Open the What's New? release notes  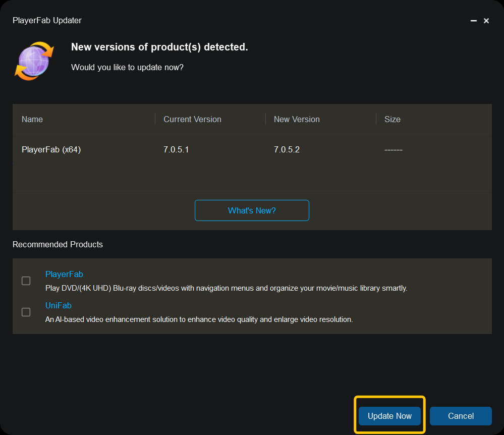pyautogui.click(x=252, y=210)
